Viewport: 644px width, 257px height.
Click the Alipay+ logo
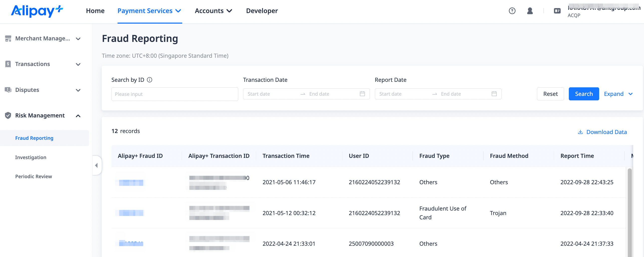[37, 11]
